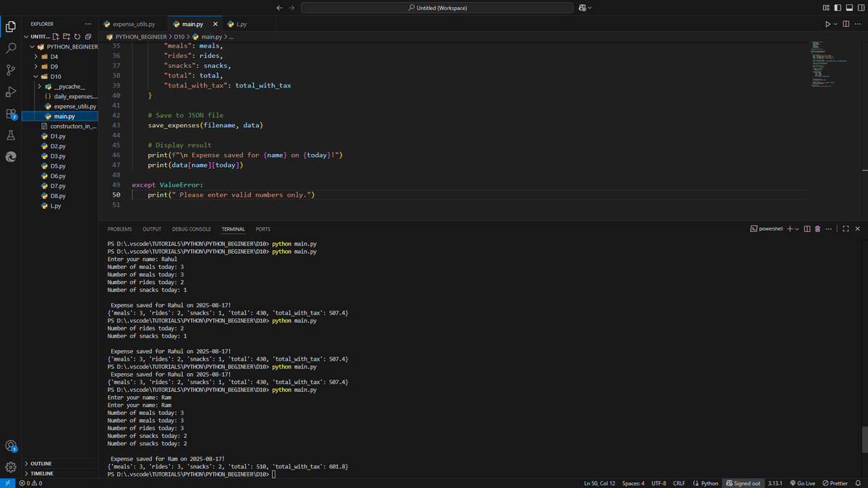Open run options dropdown next to play
Image resolution: width=868 pixels, height=488 pixels.
[835, 24]
